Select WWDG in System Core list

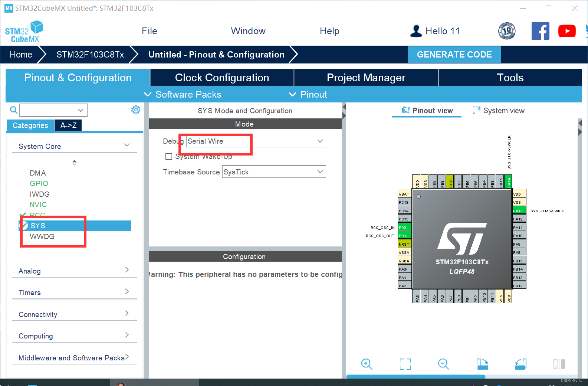[42, 236]
